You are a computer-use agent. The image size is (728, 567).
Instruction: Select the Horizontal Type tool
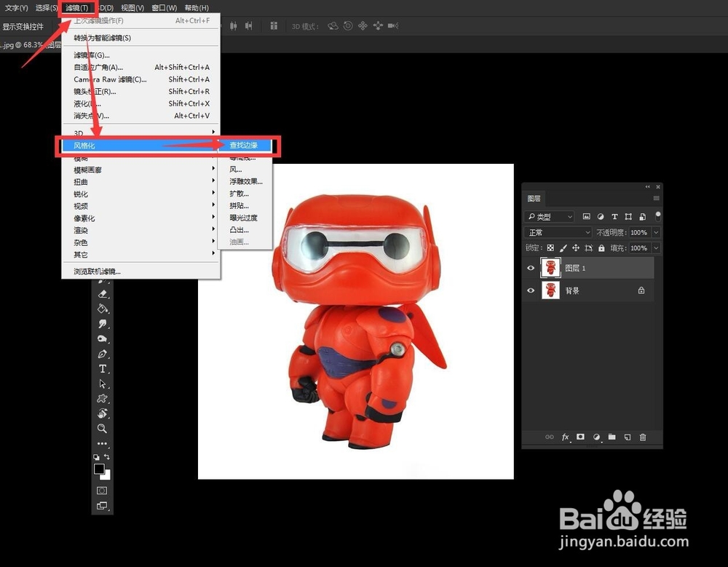click(103, 369)
